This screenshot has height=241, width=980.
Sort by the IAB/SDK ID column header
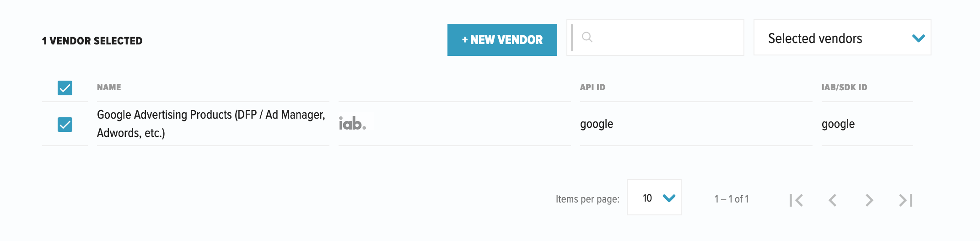[844, 87]
